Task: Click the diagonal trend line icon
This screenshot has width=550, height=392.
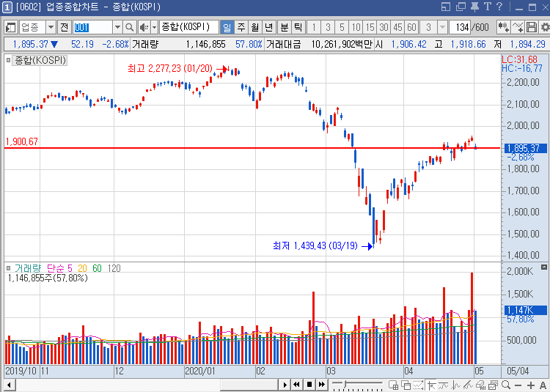Action: (x=469, y=385)
